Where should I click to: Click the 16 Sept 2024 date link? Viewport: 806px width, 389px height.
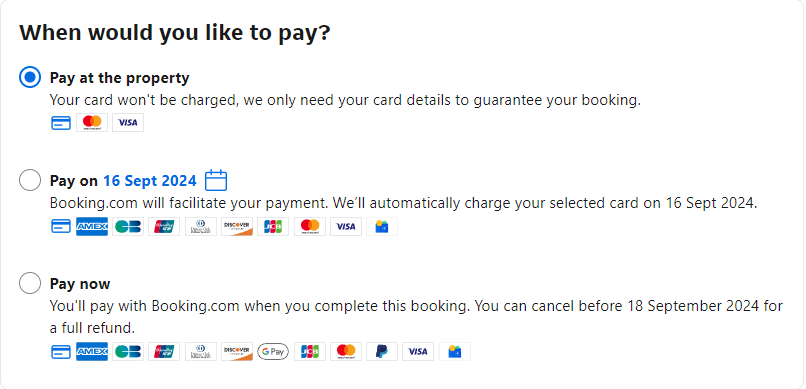(150, 181)
